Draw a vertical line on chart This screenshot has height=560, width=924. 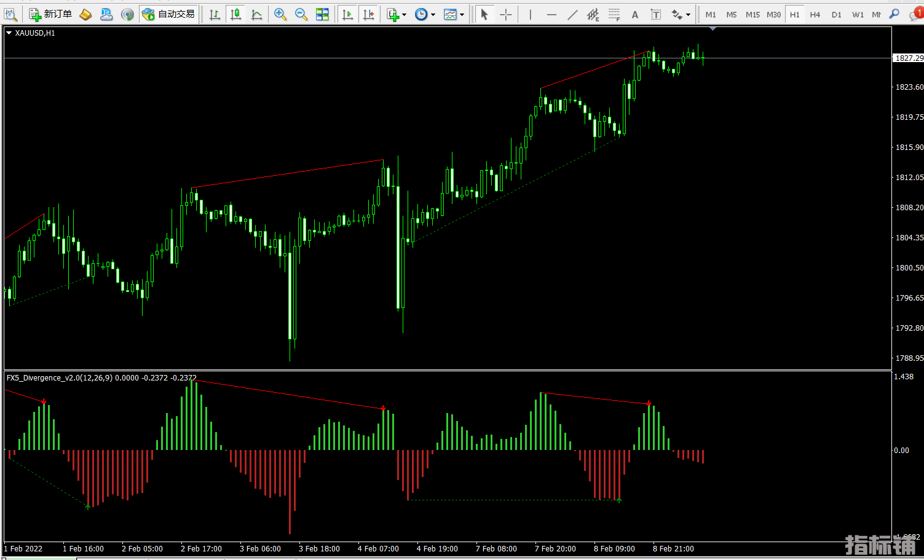click(530, 15)
